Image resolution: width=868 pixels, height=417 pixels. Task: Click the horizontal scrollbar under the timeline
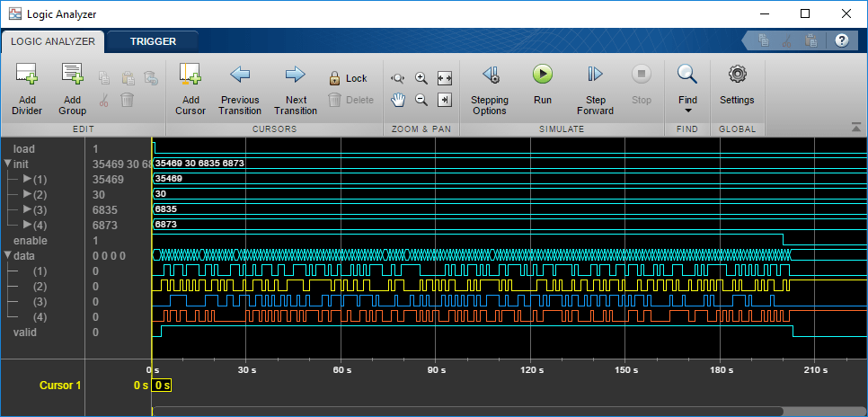click(467, 412)
